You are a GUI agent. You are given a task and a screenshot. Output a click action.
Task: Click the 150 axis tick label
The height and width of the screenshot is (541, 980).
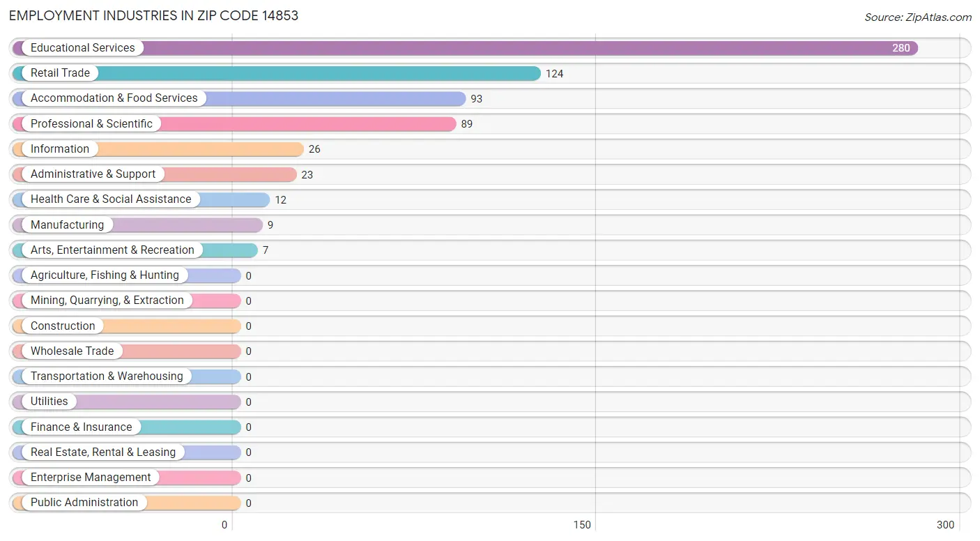[583, 525]
